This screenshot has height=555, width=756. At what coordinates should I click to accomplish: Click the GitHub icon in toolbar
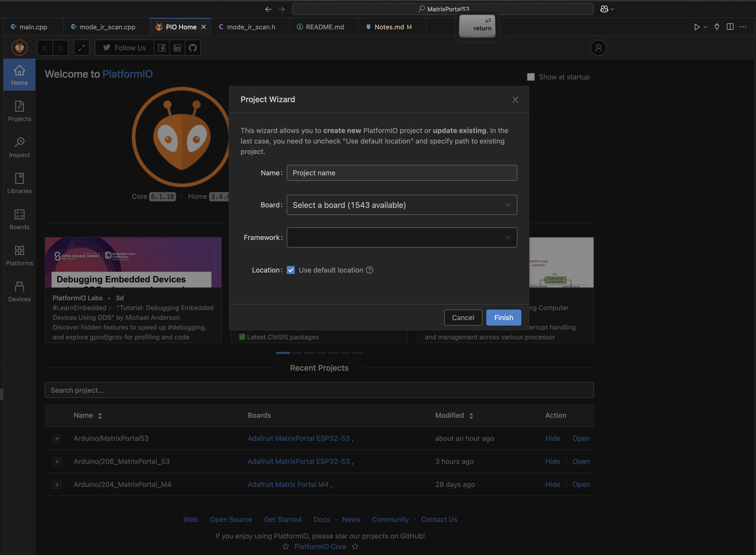click(193, 48)
